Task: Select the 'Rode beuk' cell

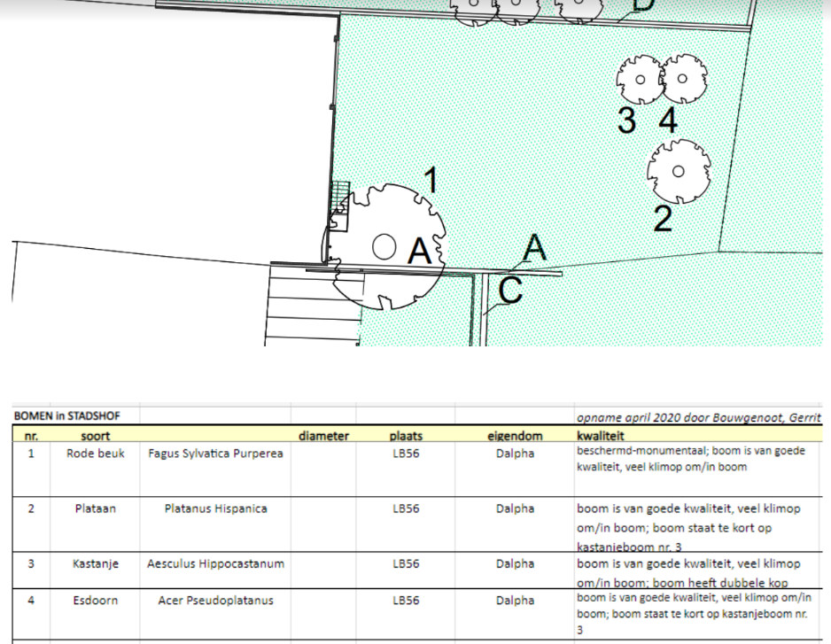Action: point(95,454)
